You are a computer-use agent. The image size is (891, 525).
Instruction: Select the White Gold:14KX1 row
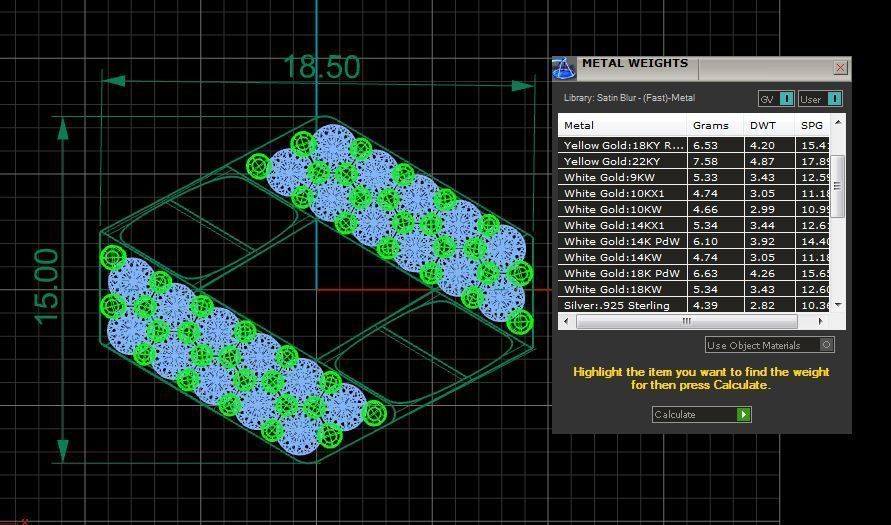coord(693,226)
